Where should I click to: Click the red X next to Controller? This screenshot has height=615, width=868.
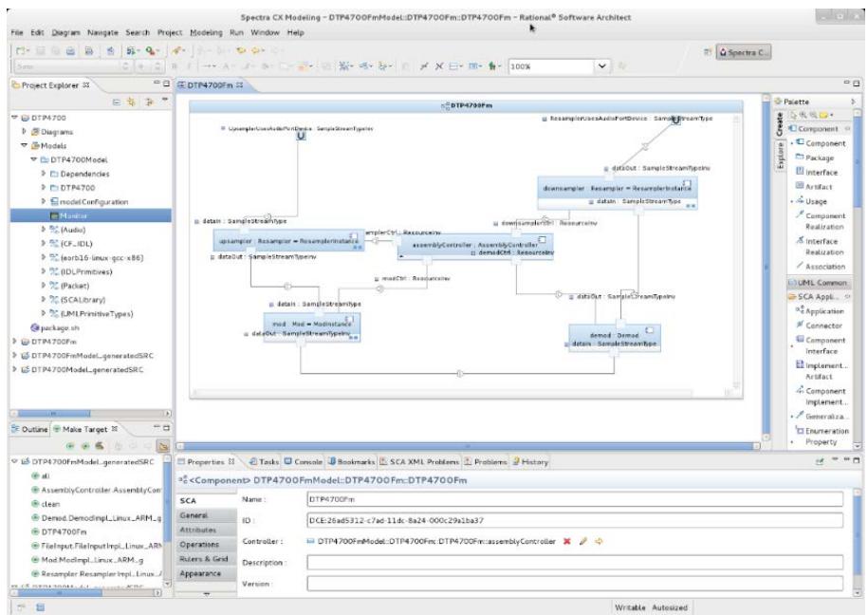tap(567, 541)
